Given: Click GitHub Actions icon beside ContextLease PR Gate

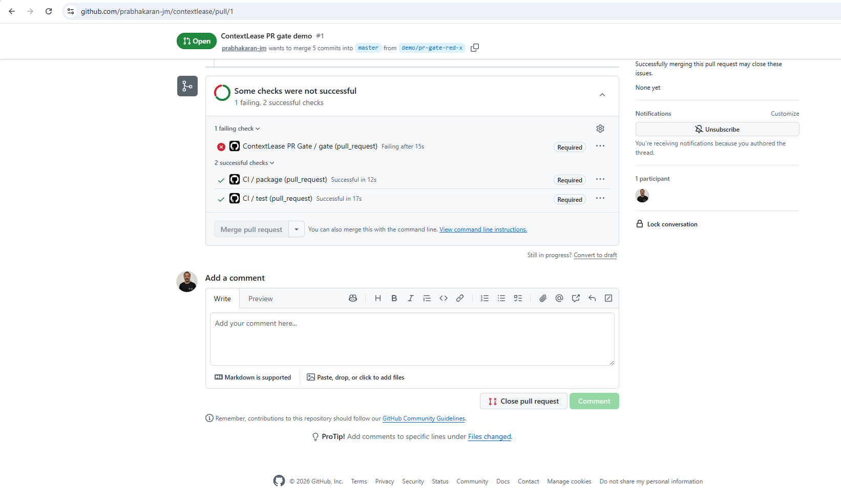Looking at the screenshot, I should 235,146.
